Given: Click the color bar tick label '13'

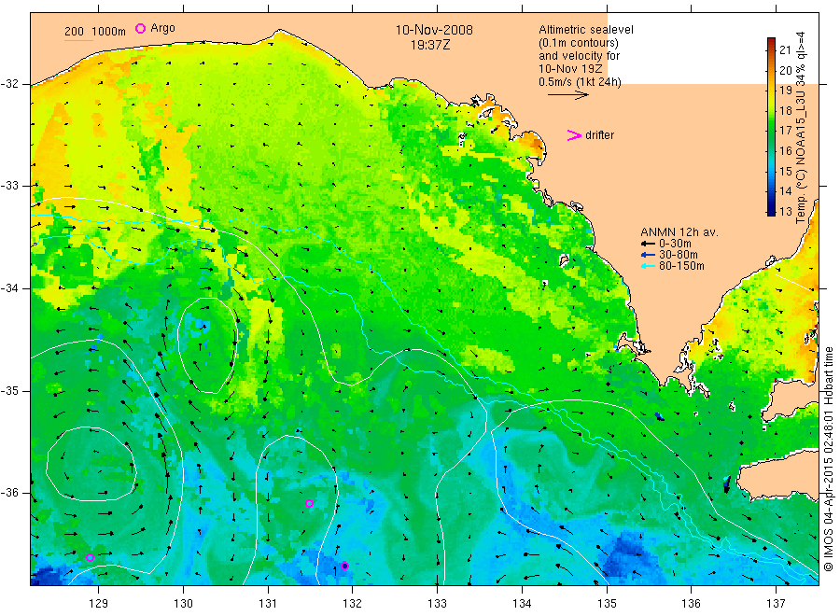Looking at the screenshot, I should 785,212.
